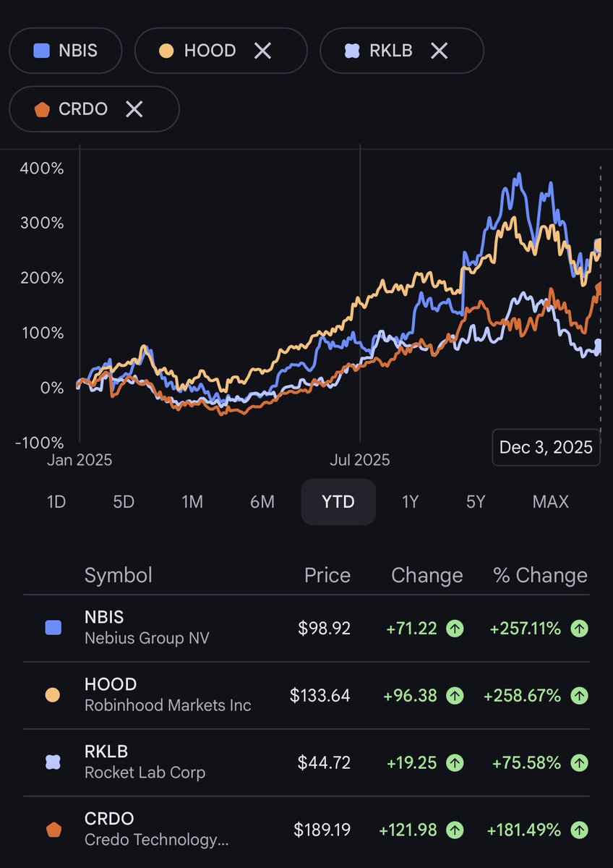The height and width of the screenshot is (868, 613).
Task: Click the % Change column header
Action: click(x=541, y=575)
